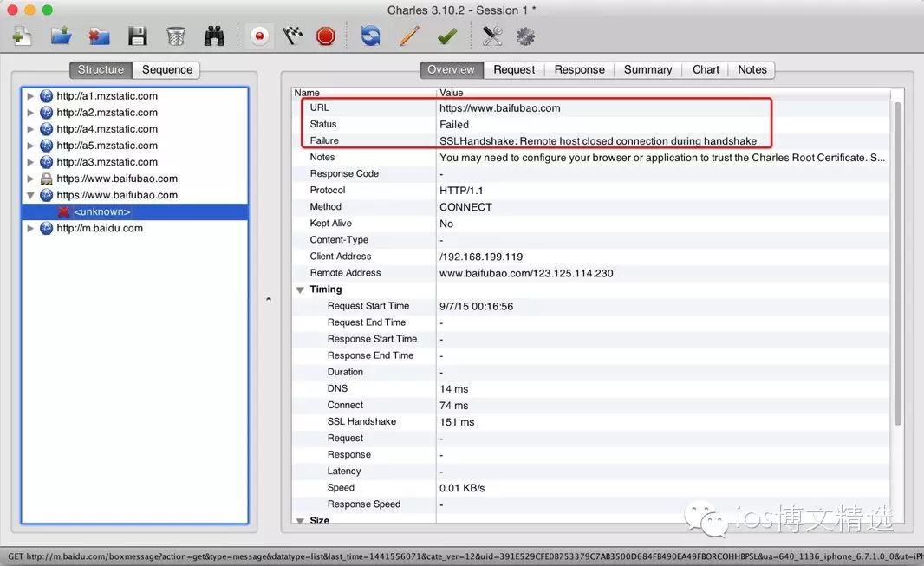This screenshot has height=566, width=924.
Task: Select URL value https://www.baifubao.com
Action: [x=500, y=107]
